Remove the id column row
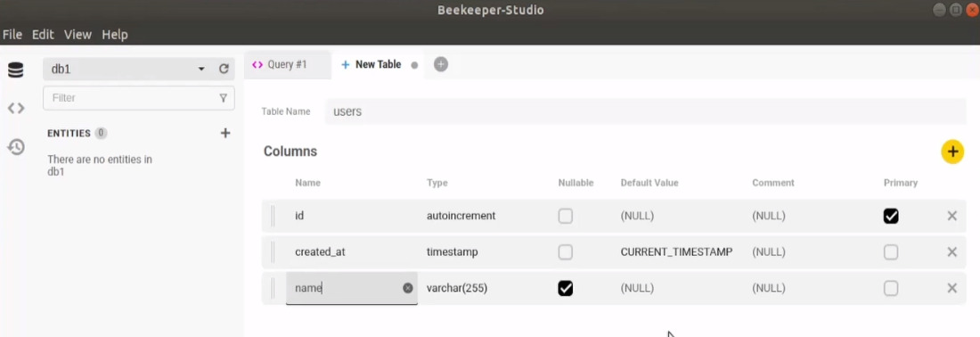The image size is (980, 337). pos(951,216)
